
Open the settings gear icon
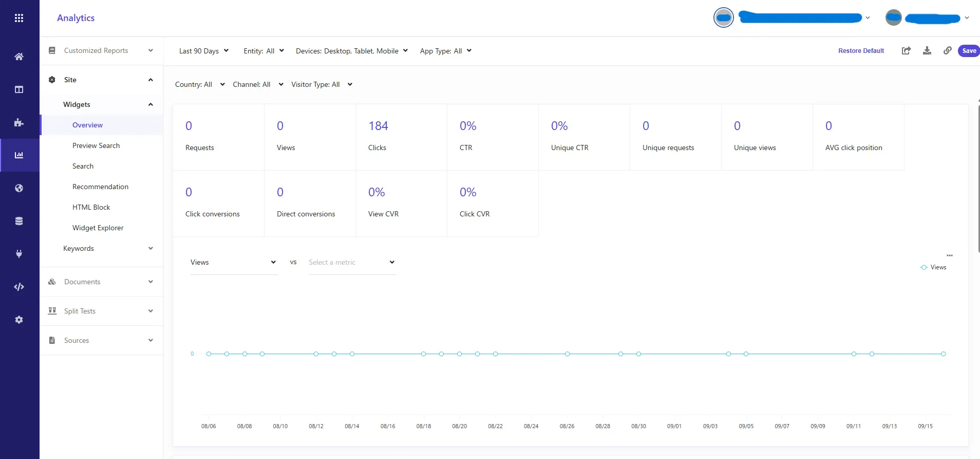19,320
